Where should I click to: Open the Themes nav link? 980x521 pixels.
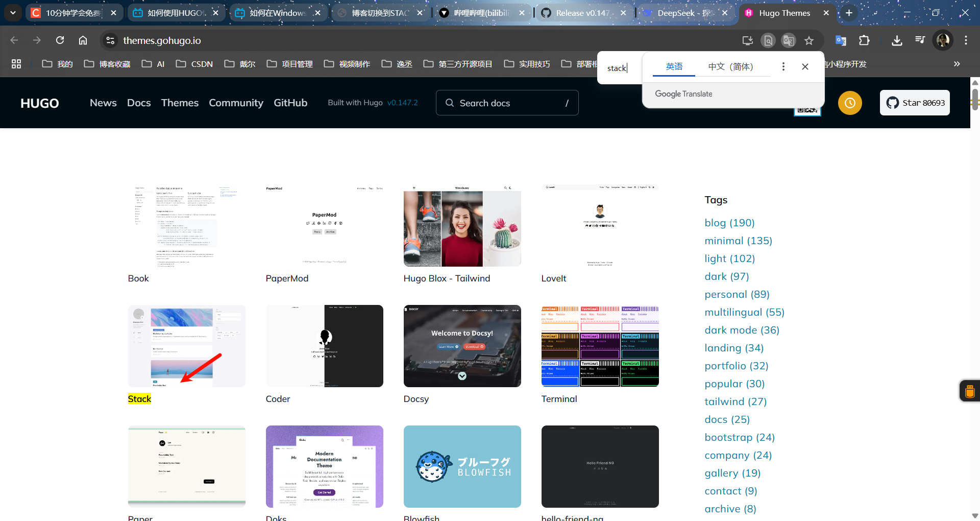[180, 103]
